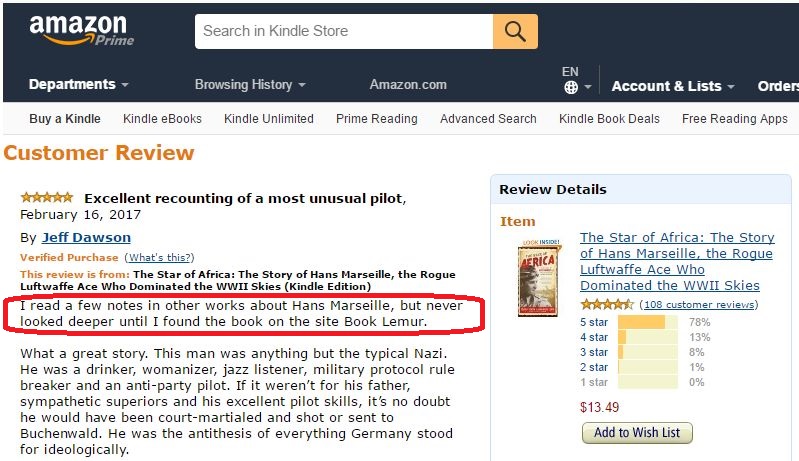Go to Kindle Unlimited
799x461 pixels.
click(x=269, y=118)
